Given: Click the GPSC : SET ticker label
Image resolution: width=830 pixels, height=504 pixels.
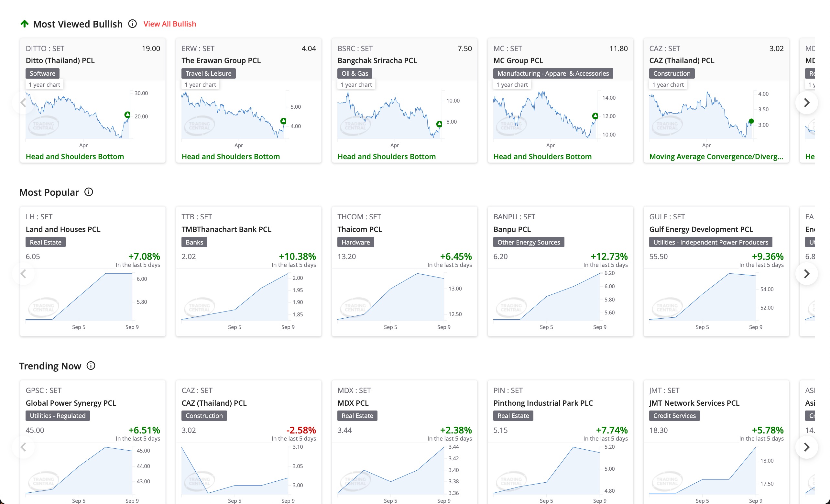Looking at the screenshot, I should coord(43,390).
